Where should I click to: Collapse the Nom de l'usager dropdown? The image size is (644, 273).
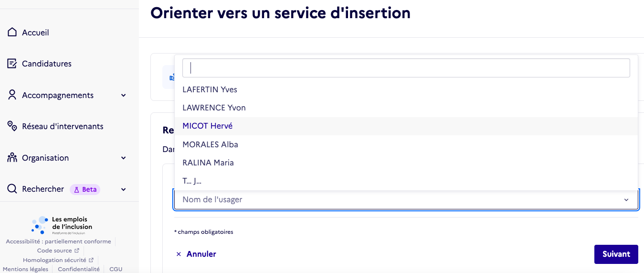pos(626,200)
